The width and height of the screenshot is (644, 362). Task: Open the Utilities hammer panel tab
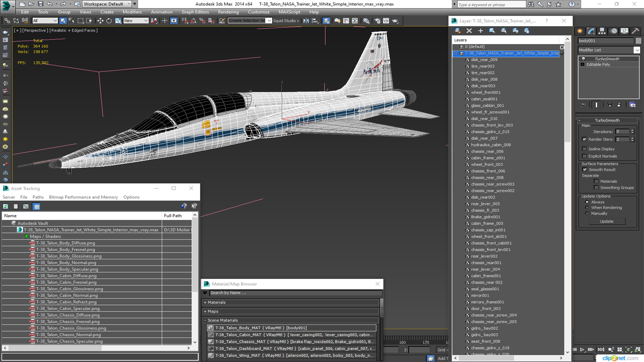click(x=635, y=31)
